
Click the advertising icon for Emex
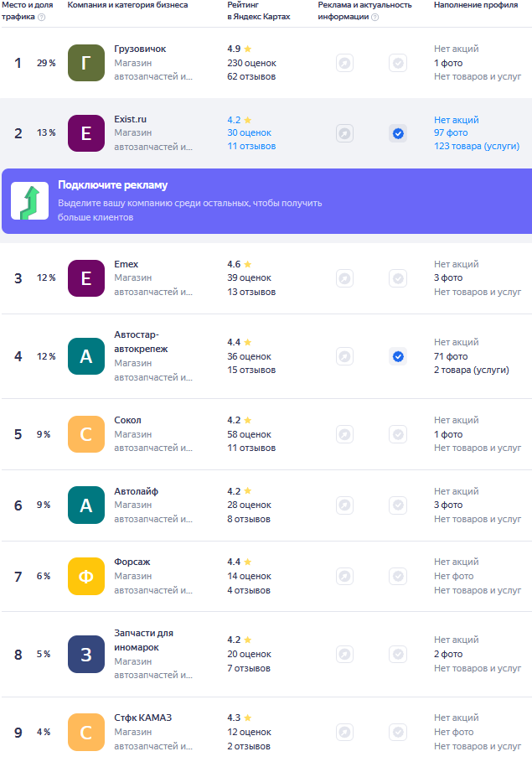tap(344, 278)
